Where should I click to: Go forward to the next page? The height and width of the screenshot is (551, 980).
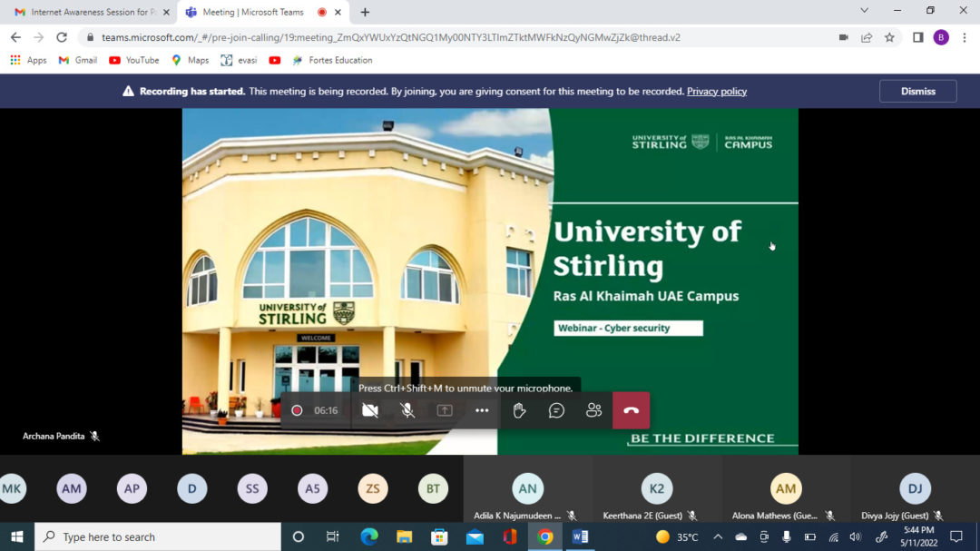point(39,37)
